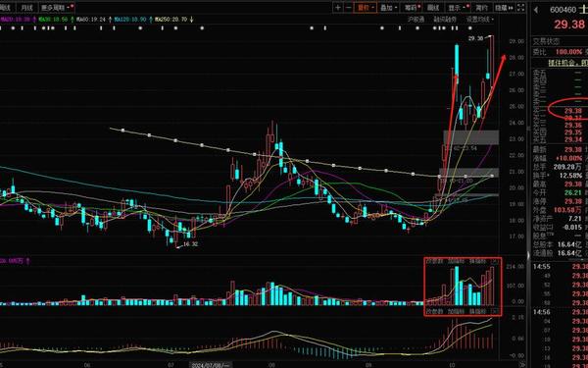Click the back arrow beside stock code 600460
Screen dimensions: 588x368
[x=536, y=10]
